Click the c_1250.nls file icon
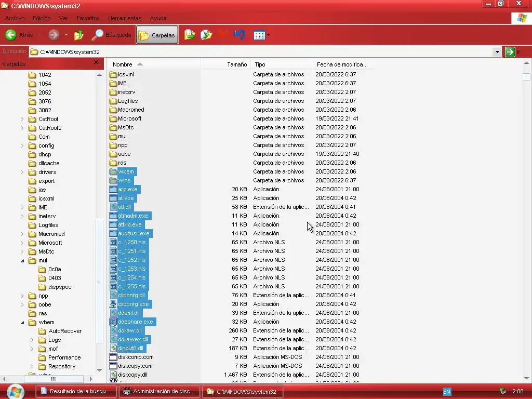The width and height of the screenshot is (532, 399). (x=113, y=242)
